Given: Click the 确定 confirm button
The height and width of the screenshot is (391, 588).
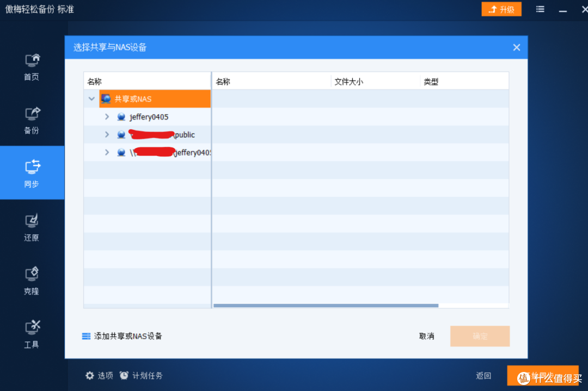Looking at the screenshot, I should (480, 336).
